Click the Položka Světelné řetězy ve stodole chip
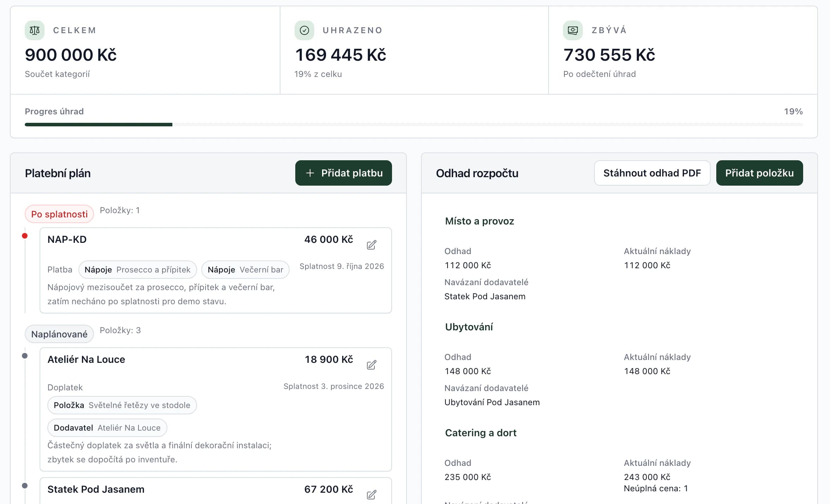 click(122, 405)
